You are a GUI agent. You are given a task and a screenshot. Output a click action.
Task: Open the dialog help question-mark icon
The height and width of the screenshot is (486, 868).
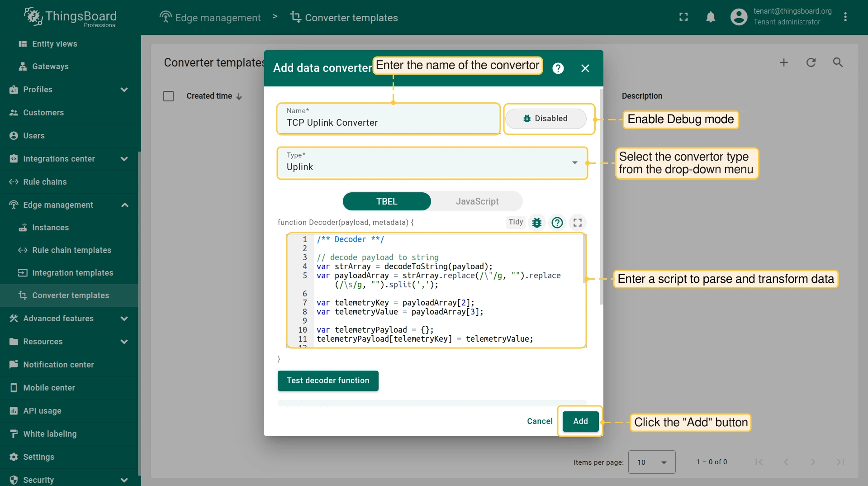[x=558, y=68]
